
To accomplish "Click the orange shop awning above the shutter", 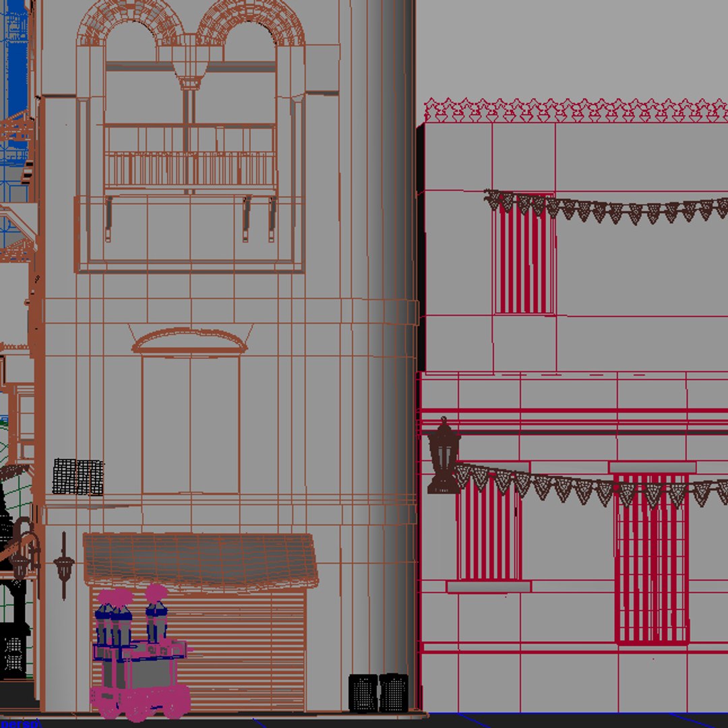I will [201, 562].
